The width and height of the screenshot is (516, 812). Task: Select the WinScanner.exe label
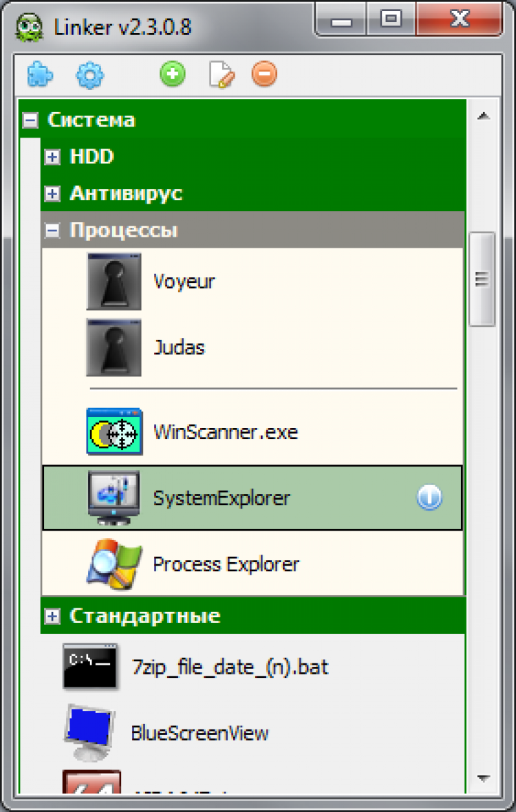(x=226, y=432)
